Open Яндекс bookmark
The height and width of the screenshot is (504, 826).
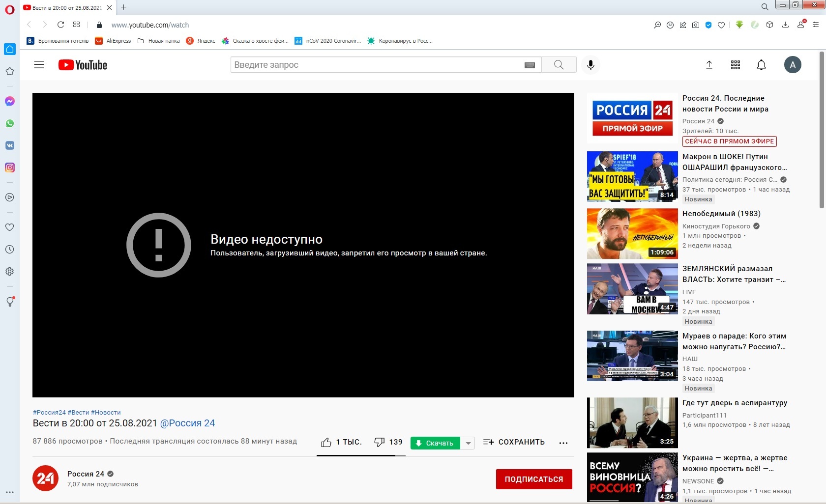tap(201, 41)
